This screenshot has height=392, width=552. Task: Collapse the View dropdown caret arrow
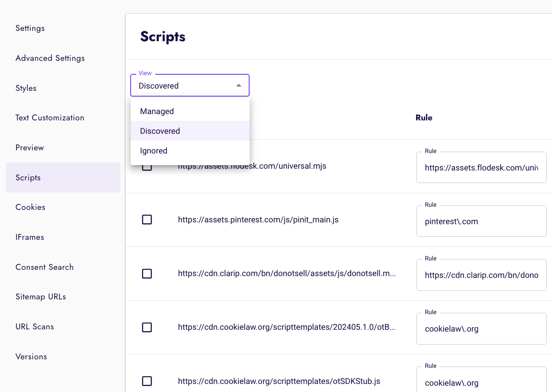238,85
